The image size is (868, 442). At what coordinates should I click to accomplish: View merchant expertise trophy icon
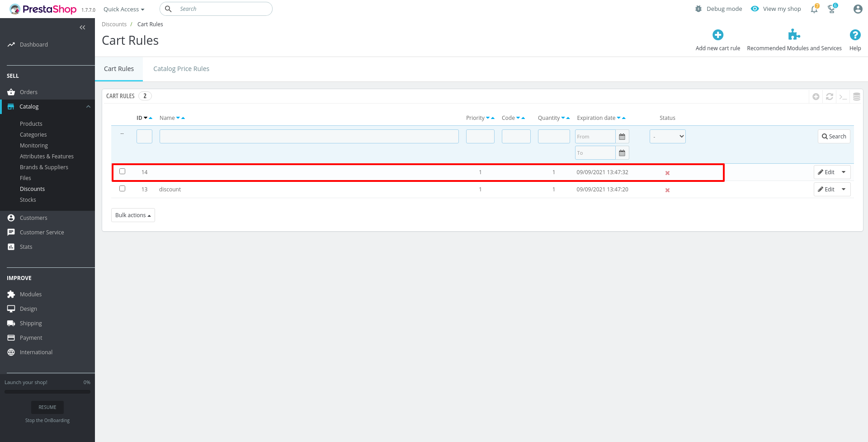[x=832, y=9]
